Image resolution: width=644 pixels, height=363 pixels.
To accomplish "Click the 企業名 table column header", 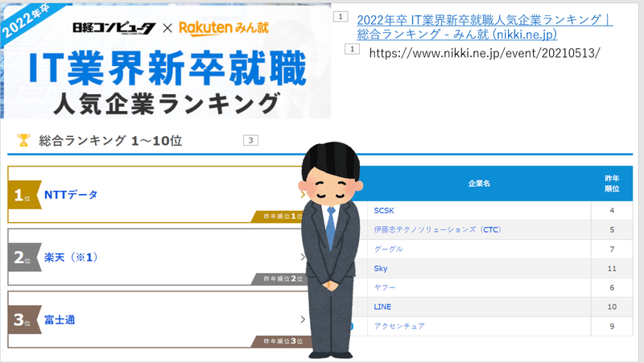I will (x=479, y=184).
